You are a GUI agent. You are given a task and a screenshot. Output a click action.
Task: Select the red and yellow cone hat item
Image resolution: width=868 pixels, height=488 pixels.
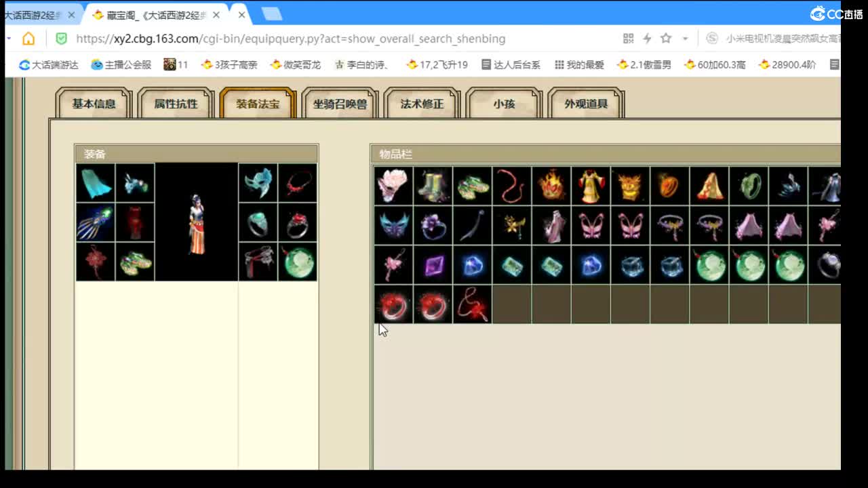[709, 185]
